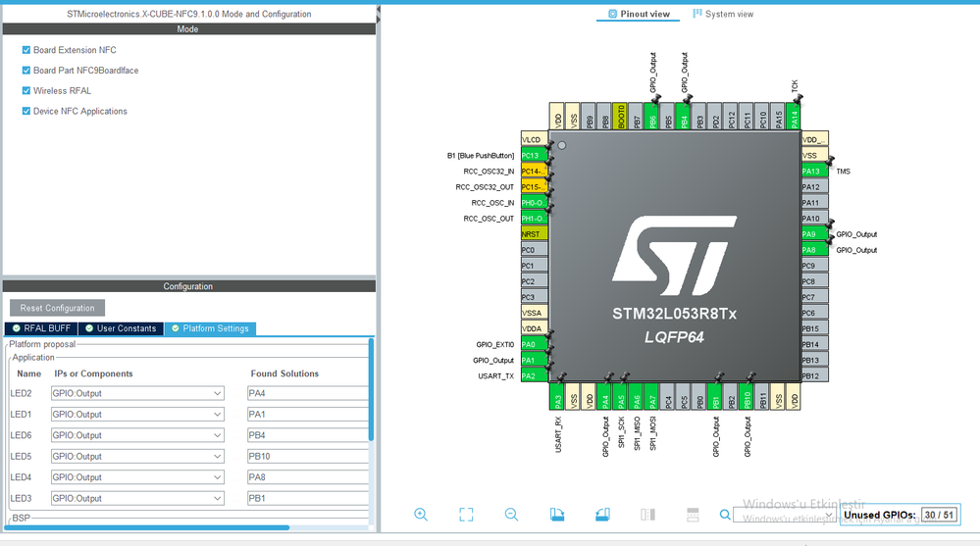Open the LED6 IP dropdown
Image resolution: width=980 pixels, height=546 pixels.
click(217, 435)
